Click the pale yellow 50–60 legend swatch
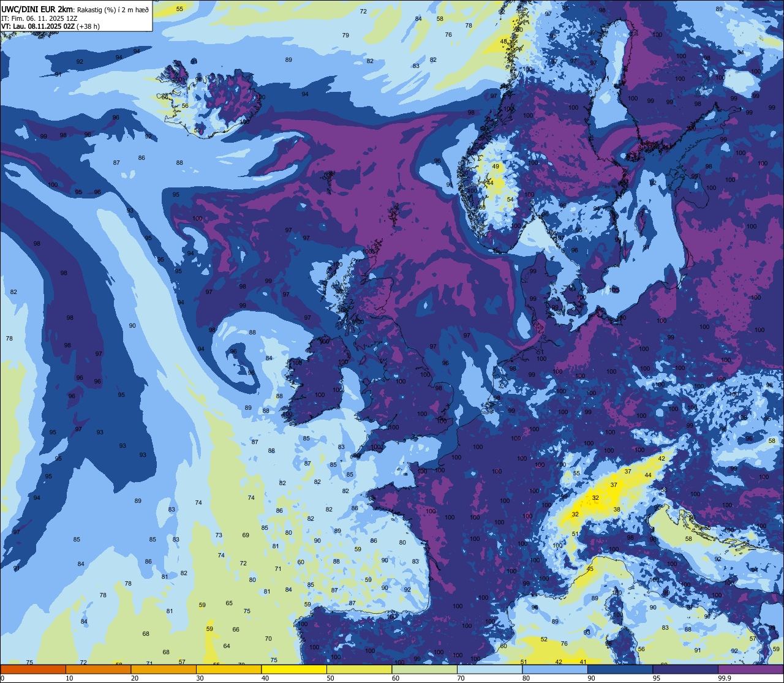The width and height of the screenshot is (784, 683). pyautogui.click(x=359, y=670)
